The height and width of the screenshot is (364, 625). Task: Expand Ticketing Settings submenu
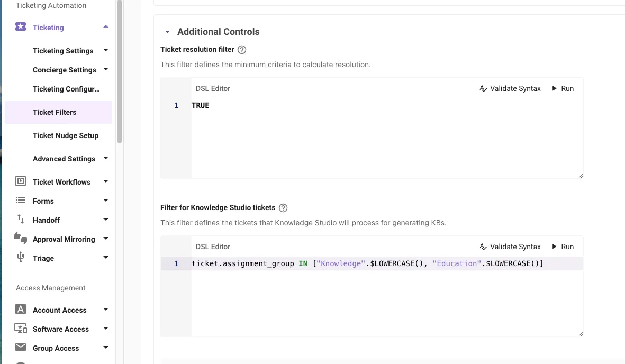(x=106, y=50)
